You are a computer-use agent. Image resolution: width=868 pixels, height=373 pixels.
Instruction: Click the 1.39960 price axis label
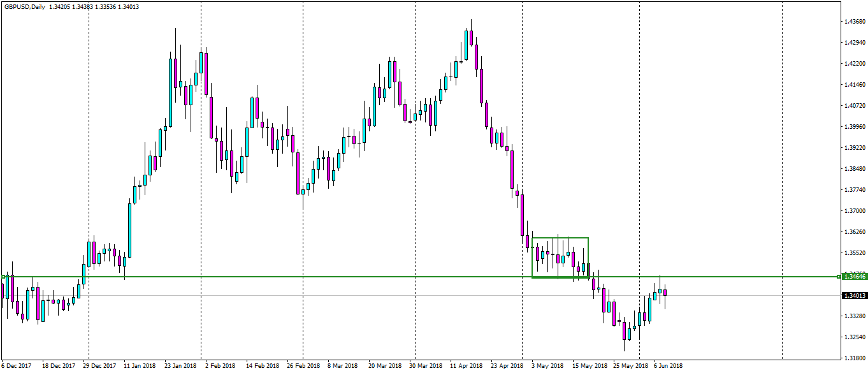point(854,127)
